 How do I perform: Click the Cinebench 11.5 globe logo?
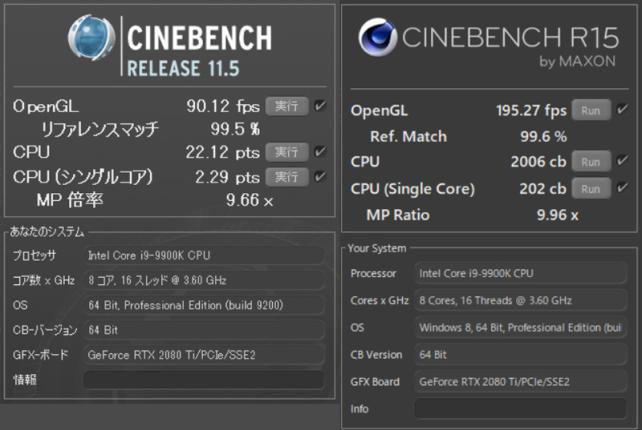[91, 38]
